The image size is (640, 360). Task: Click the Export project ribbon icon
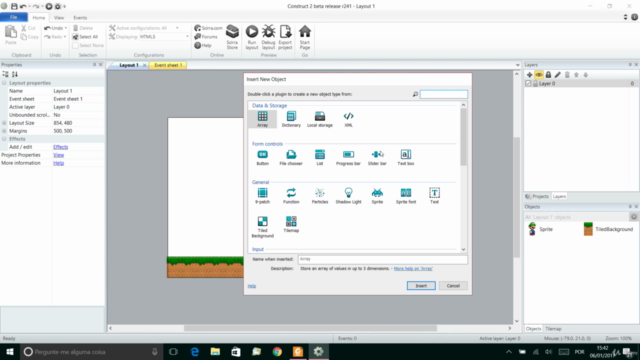[x=285, y=37]
